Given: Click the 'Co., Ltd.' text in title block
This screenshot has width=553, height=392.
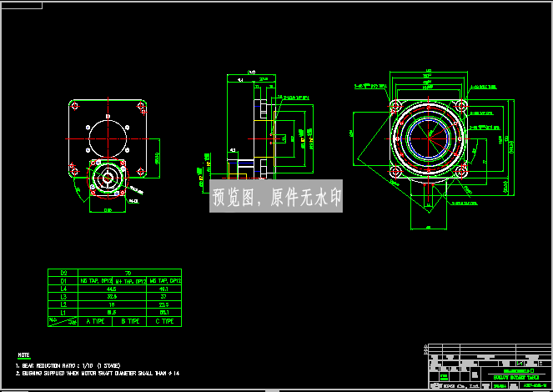Looking at the screenshot, I should click(x=470, y=385).
